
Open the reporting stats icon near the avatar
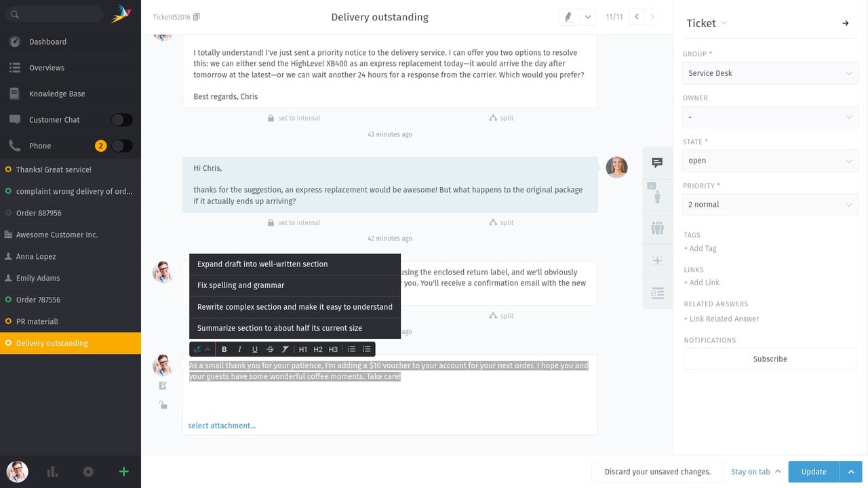(x=52, y=471)
